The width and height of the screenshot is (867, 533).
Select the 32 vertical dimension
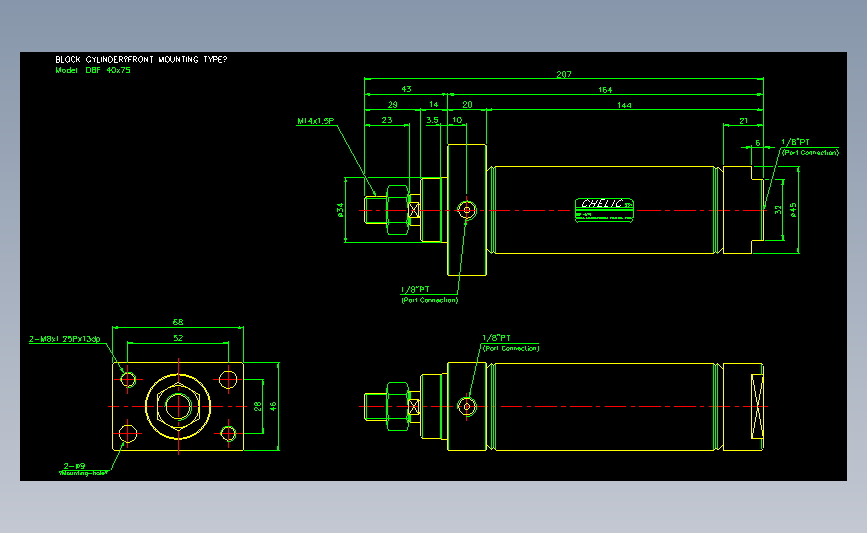778,210
